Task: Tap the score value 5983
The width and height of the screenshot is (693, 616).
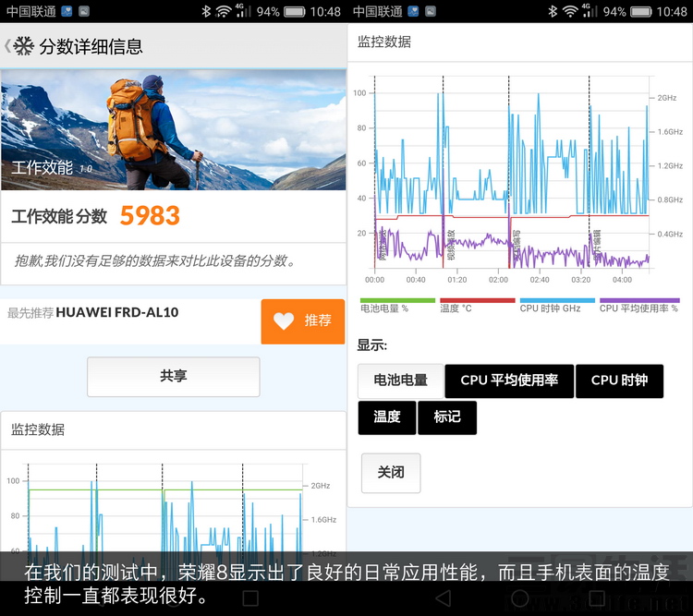Action: click(150, 215)
